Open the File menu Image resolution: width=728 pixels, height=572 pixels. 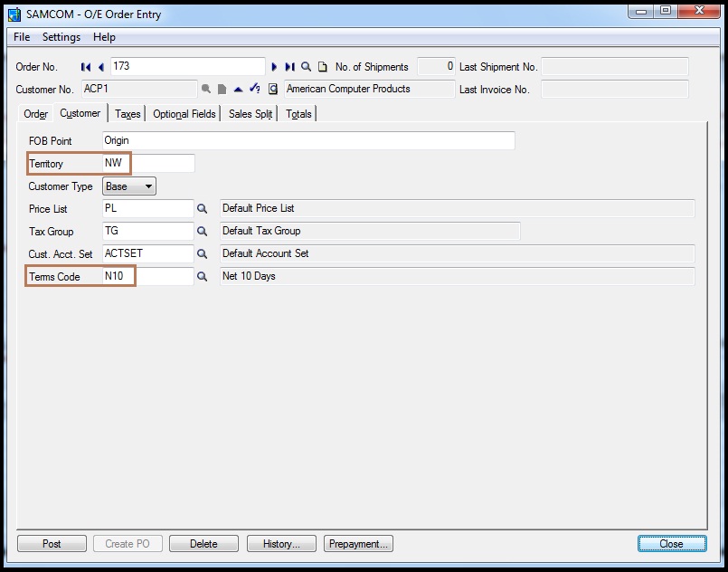coord(22,37)
